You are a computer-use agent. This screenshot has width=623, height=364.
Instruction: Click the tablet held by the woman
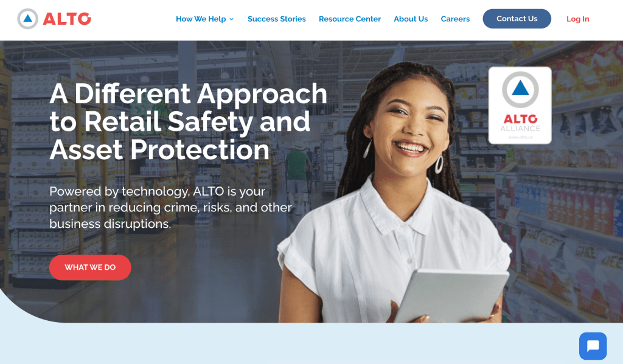[x=452, y=296]
